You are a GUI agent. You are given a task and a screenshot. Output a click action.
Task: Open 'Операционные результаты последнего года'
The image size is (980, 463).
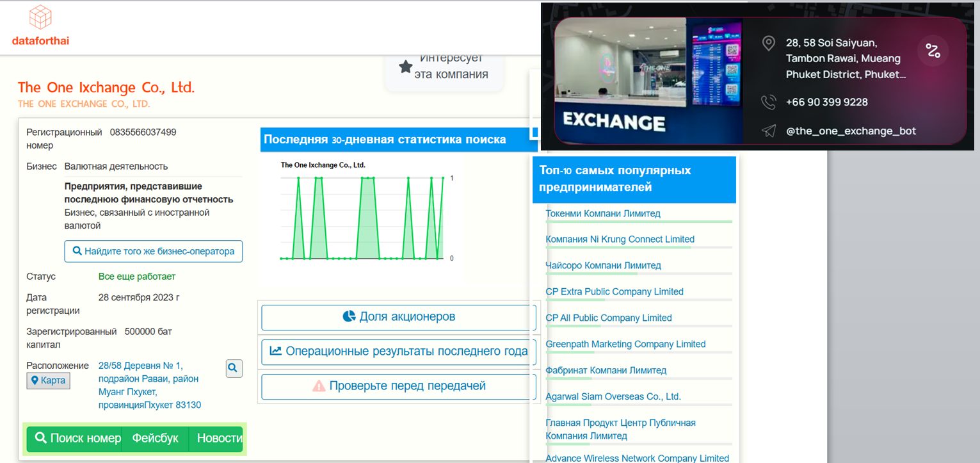click(399, 352)
